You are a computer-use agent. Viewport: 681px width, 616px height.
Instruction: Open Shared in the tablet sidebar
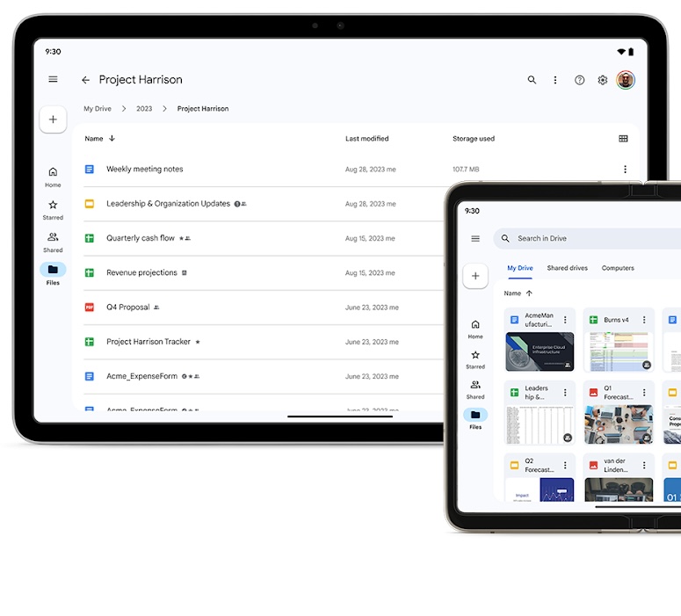[x=53, y=242]
